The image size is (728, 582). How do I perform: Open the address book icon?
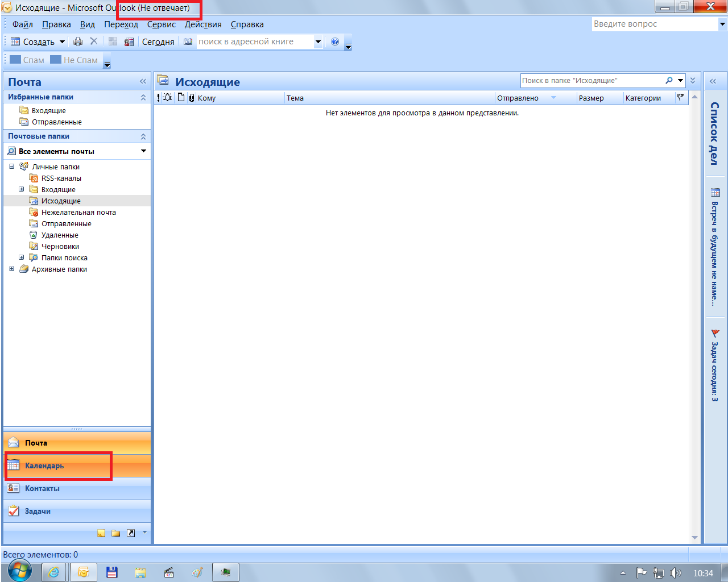[x=188, y=41]
